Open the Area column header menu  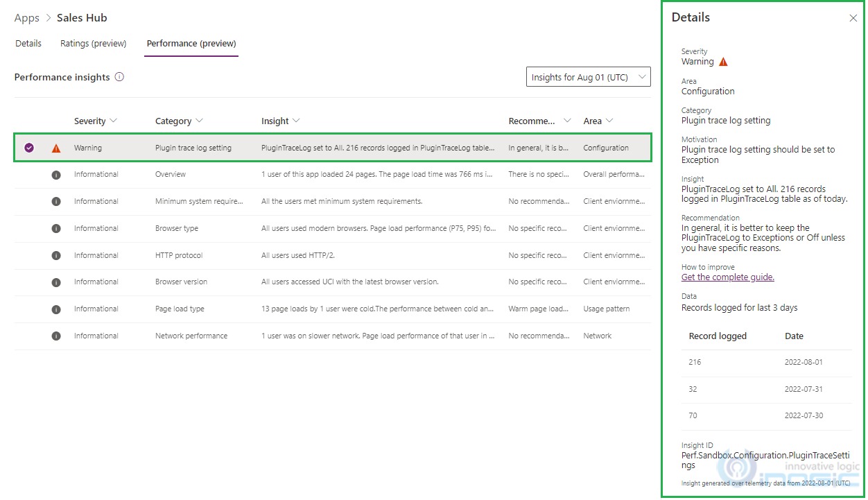[x=598, y=121]
